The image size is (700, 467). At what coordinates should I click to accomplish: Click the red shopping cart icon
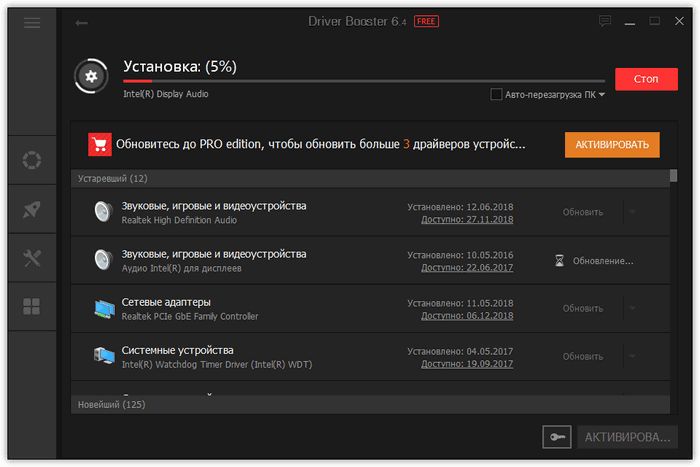pos(100,144)
